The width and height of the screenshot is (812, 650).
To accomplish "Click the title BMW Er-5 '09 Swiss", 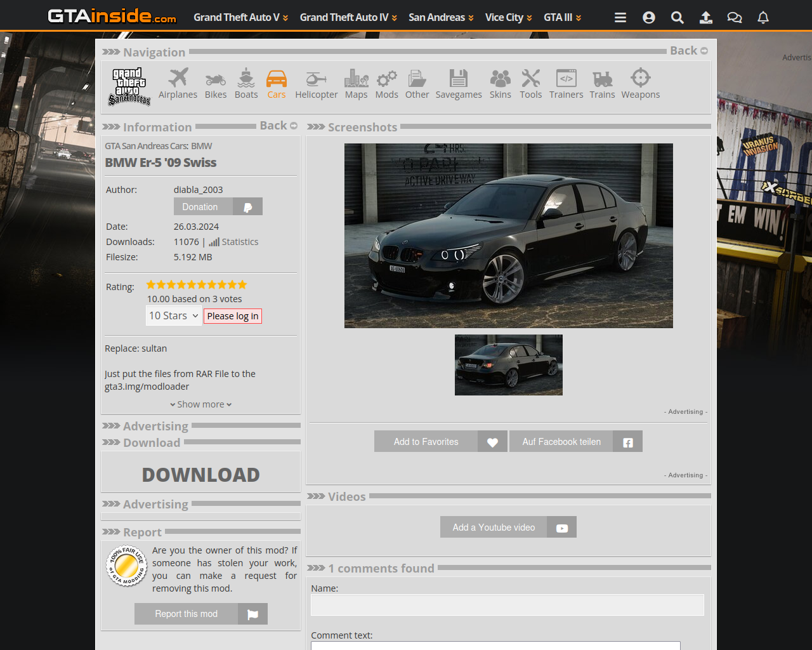I will click(160, 162).
